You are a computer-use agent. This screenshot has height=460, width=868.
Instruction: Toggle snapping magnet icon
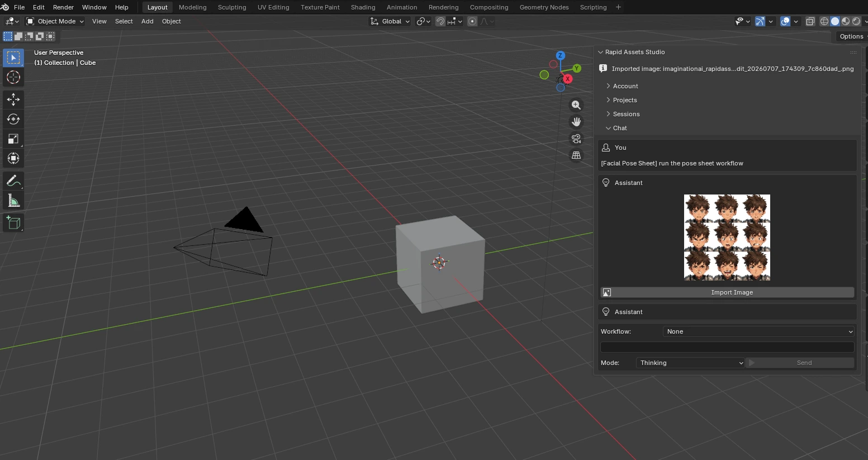coord(440,21)
